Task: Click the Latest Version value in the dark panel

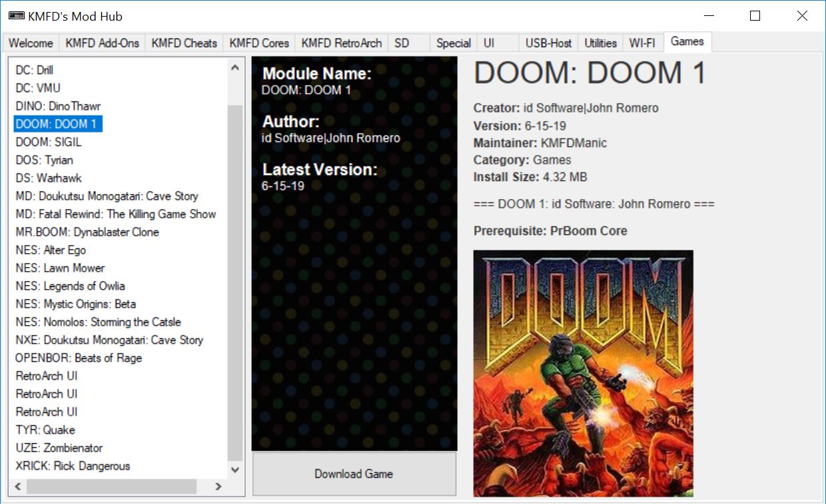Action: pos(283,186)
